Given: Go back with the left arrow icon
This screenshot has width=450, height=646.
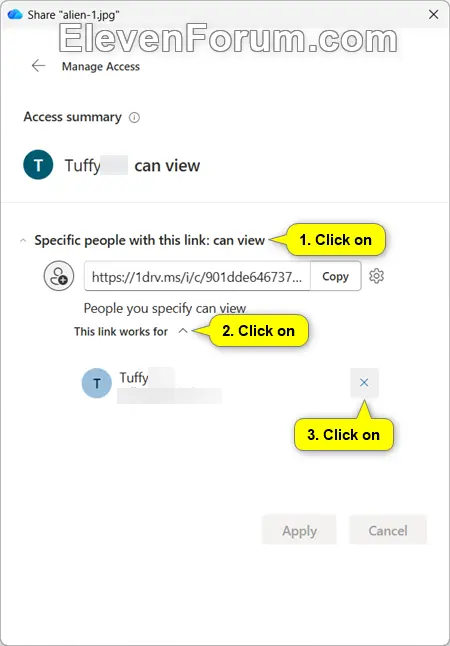Looking at the screenshot, I should point(38,66).
